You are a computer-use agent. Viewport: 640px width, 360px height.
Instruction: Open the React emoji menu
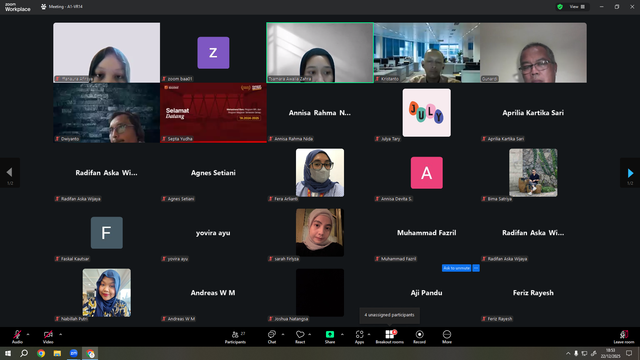tap(300, 337)
